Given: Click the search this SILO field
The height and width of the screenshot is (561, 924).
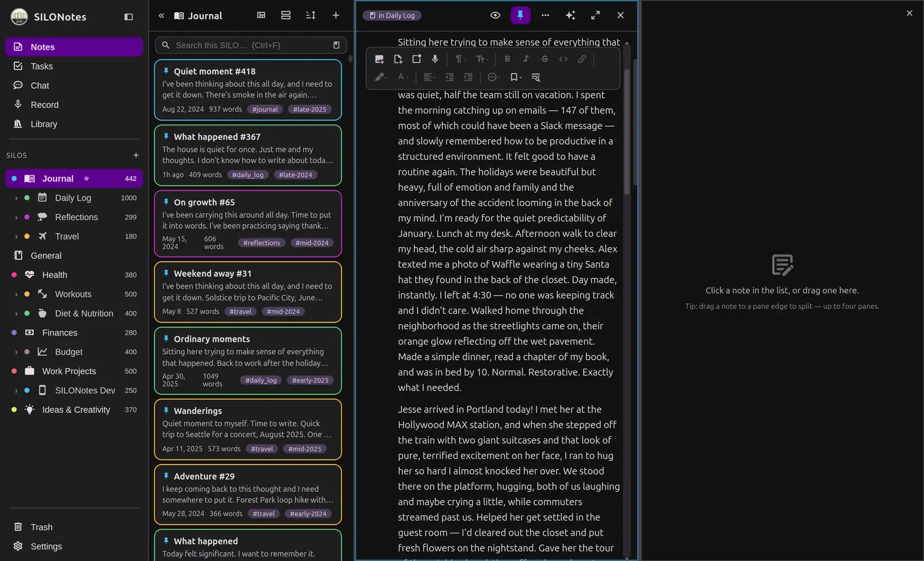Looking at the screenshot, I should click(251, 45).
